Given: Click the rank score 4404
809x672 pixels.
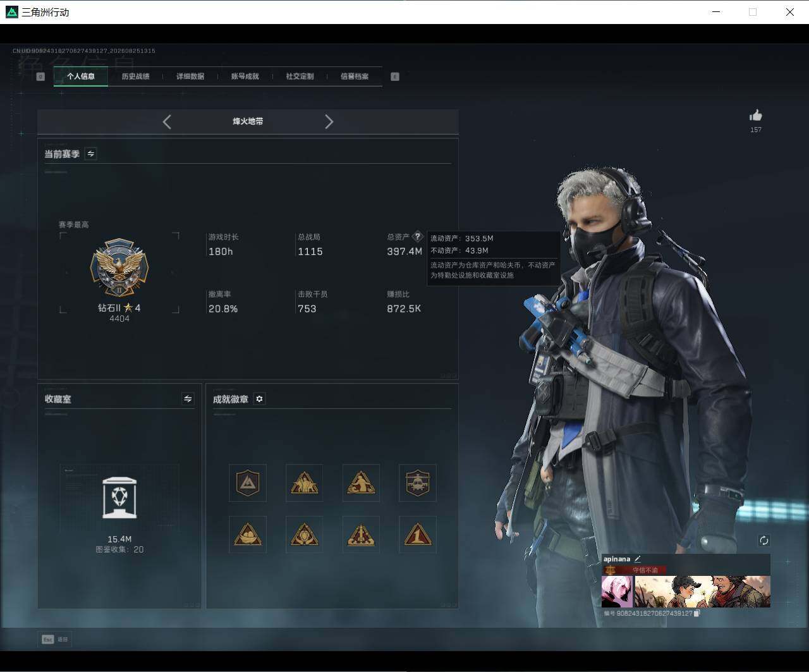Looking at the screenshot, I should (119, 319).
